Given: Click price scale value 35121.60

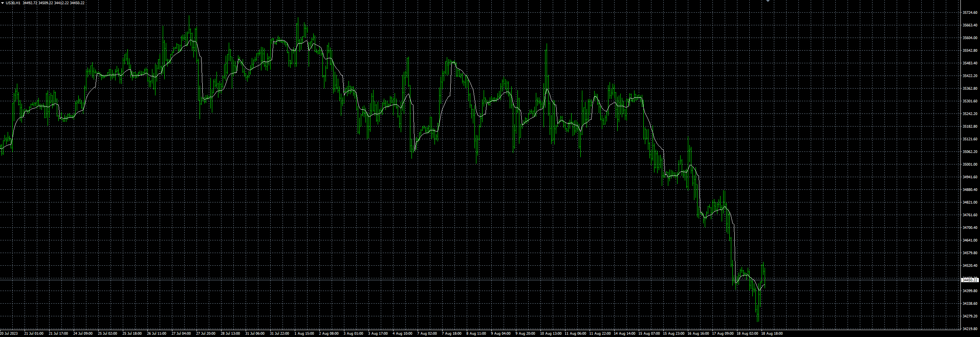Looking at the screenshot, I should click(970, 139).
